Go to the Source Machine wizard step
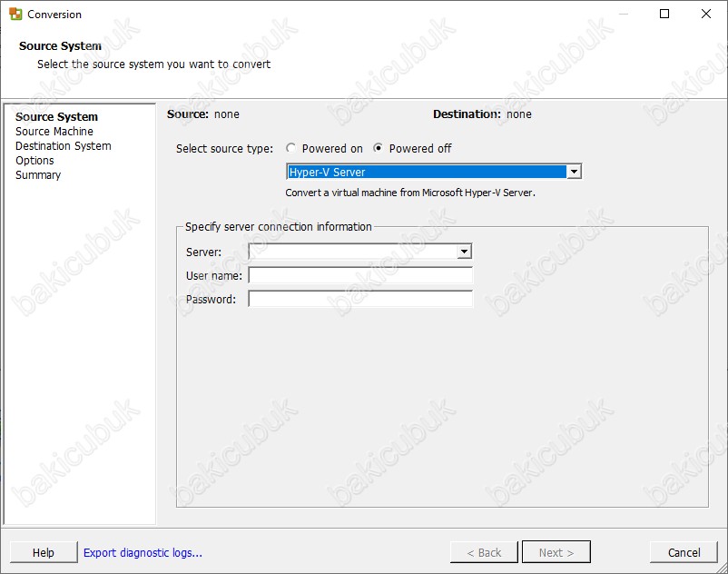The height and width of the screenshot is (574, 728). coord(54,132)
